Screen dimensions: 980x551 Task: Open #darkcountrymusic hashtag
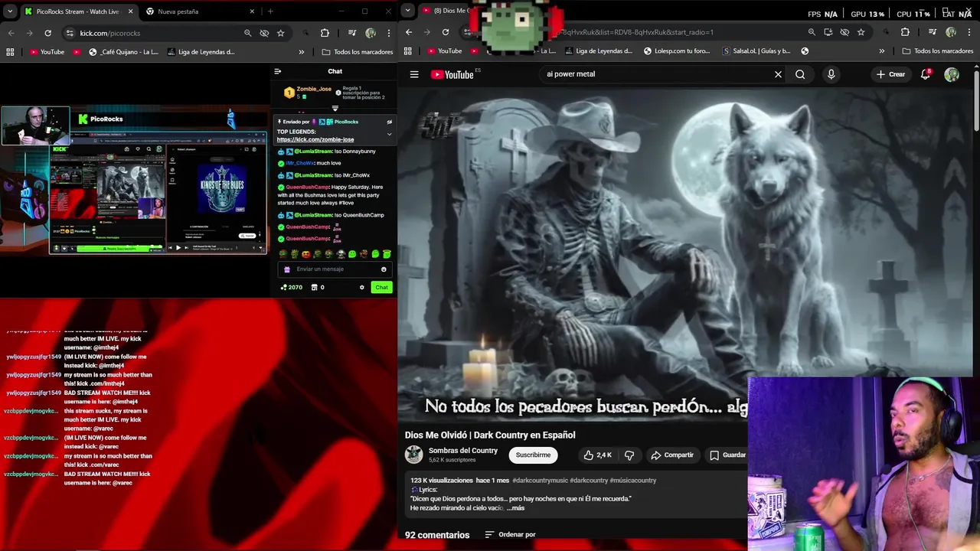pyautogui.click(x=541, y=481)
